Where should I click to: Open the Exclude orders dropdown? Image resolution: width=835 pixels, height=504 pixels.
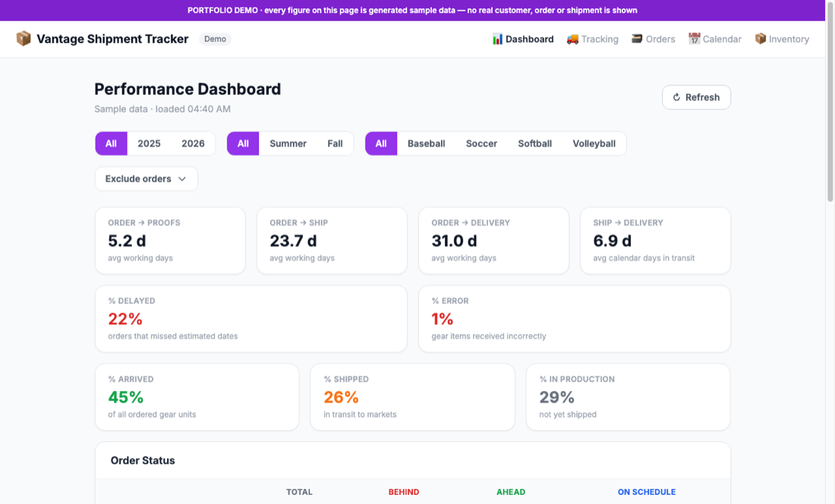coord(147,179)
